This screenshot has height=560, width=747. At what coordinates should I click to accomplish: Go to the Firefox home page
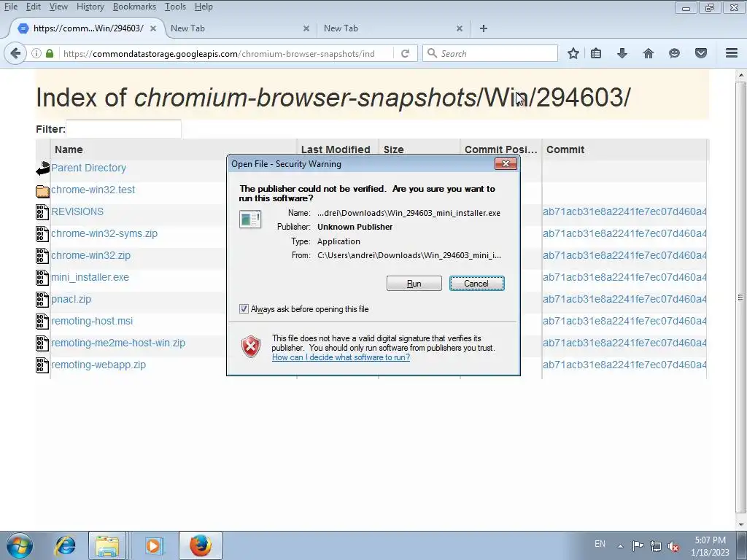648,53
